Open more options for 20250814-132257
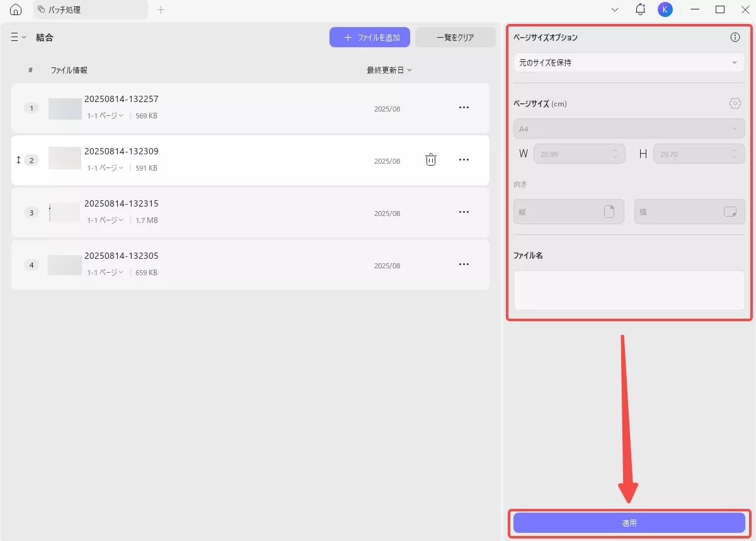This screenshot has height=541, width=756. 464,108
